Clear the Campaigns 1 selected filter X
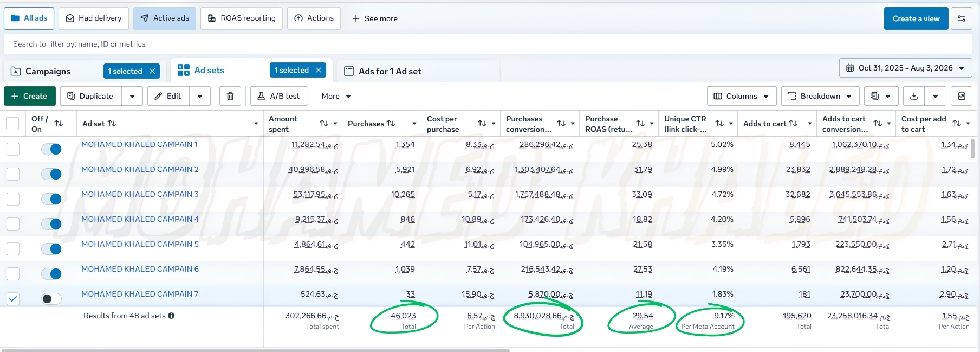 click(x=152, y=71)
